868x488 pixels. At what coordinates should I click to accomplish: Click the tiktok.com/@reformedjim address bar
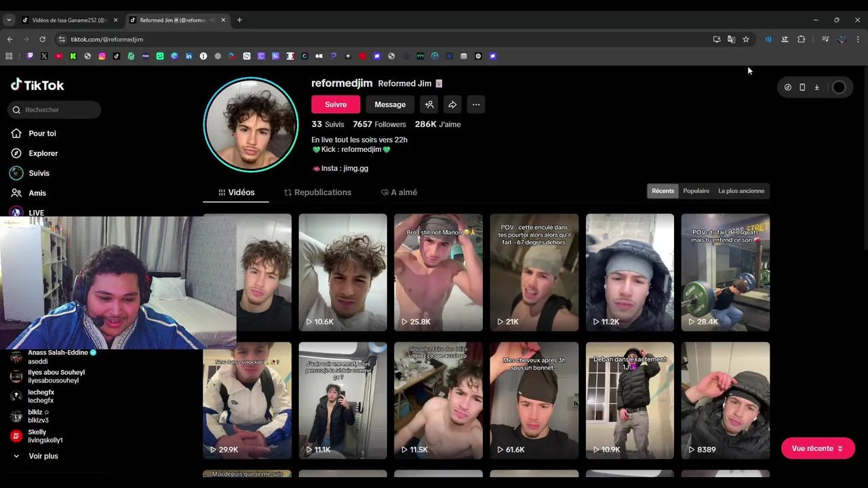click(x=380, y=39)
